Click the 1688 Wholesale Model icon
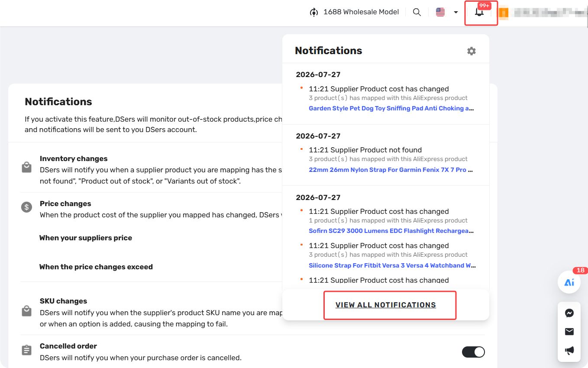Screen dimensions: 588x368 pos(314,12)
